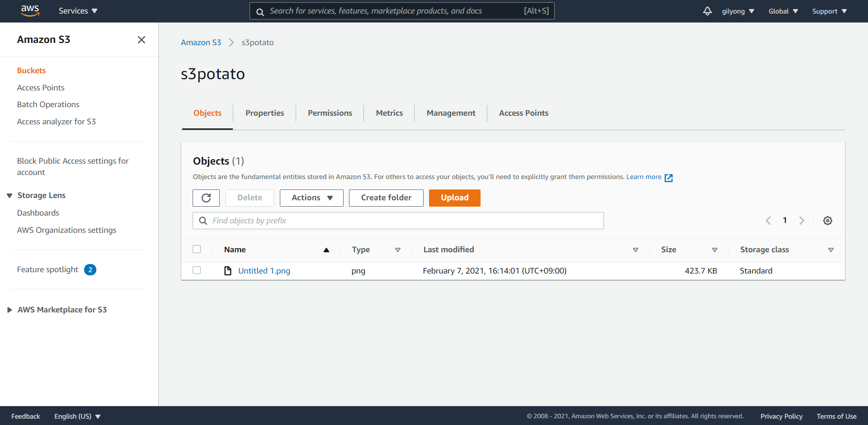The height and width of the screenshot is (425, 868).
Task: Open the Services dropdown menu
Action: 78,11
